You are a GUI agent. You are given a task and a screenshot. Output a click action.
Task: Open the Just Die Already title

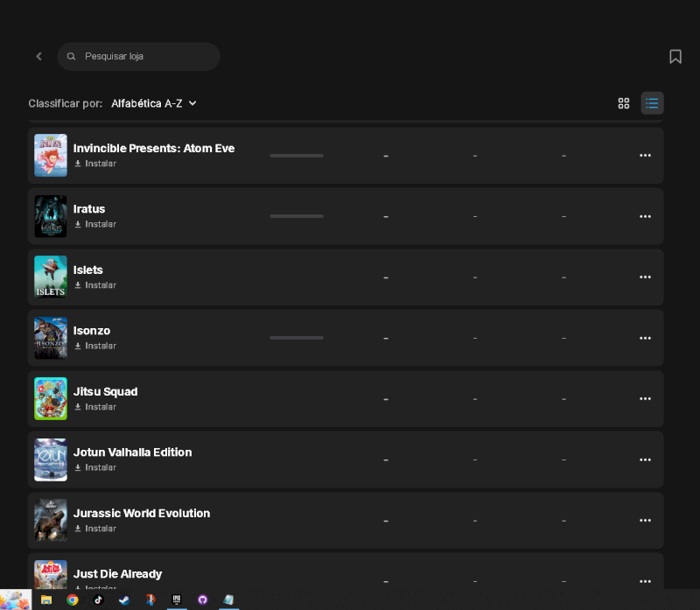pos(117,574)
